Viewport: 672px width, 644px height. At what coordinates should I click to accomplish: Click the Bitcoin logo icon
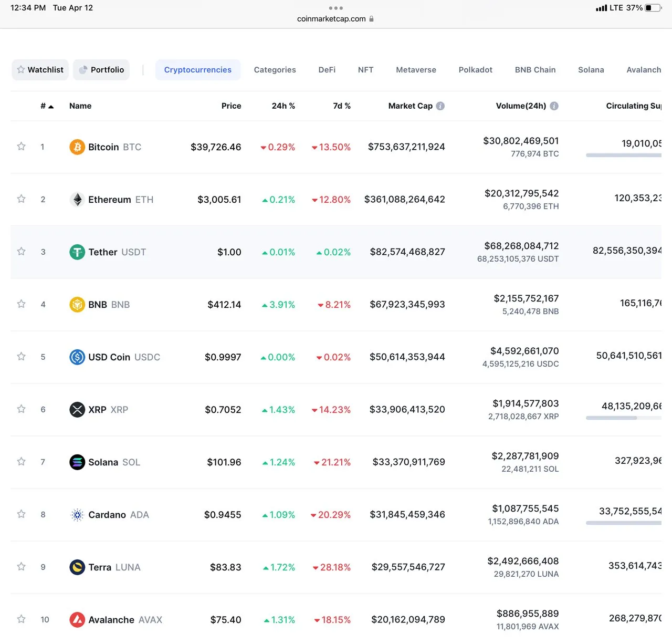click(x=77, y=147)
